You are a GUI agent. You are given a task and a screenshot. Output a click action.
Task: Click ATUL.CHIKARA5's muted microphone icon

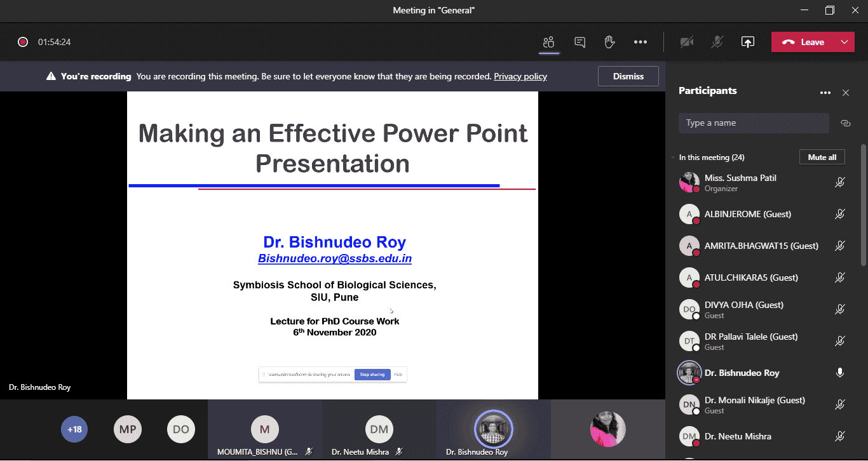[x=839, y=278]
